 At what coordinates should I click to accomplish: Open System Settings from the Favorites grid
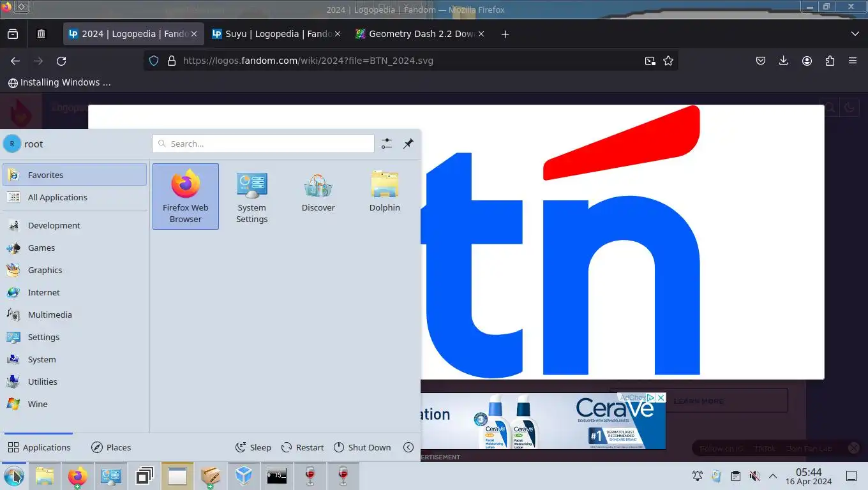(x=252, y=197)
